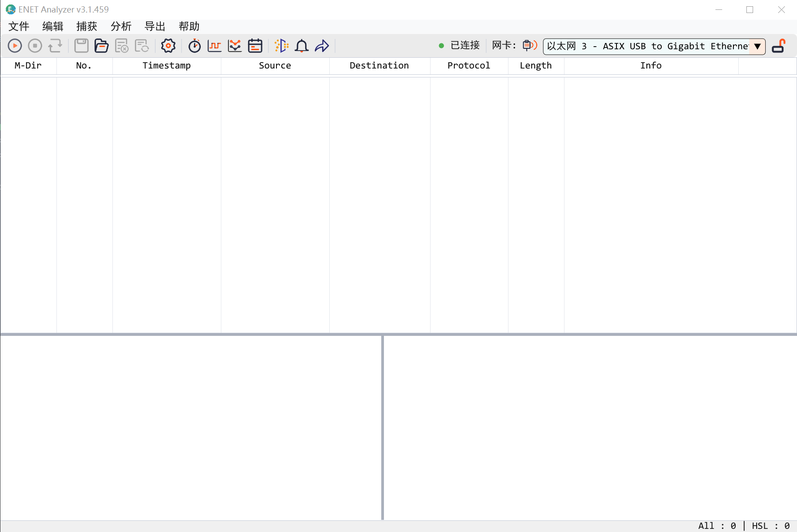Click the line chart with dots icon
Screen dimensions: 797x532
tap(235, 46)
